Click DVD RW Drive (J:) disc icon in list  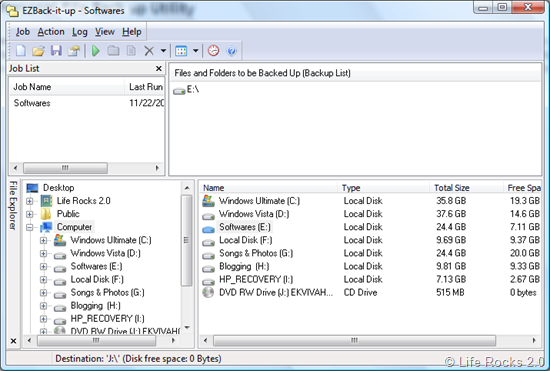pyautogui.click(x=208, y=292)
